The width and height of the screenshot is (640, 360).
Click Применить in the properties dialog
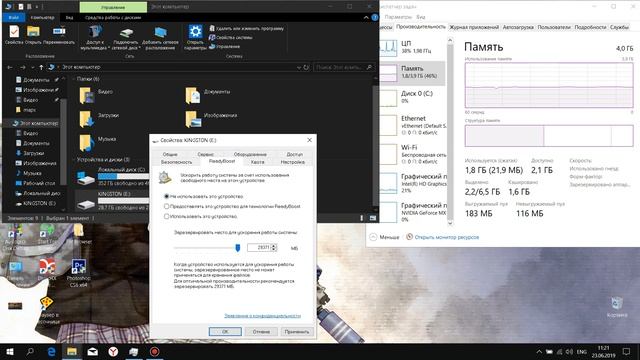tap(297, 331)
